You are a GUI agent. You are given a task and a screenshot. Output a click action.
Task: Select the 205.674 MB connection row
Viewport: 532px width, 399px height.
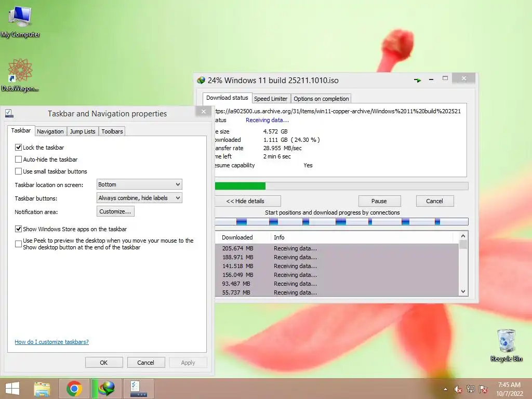(337, 248)
